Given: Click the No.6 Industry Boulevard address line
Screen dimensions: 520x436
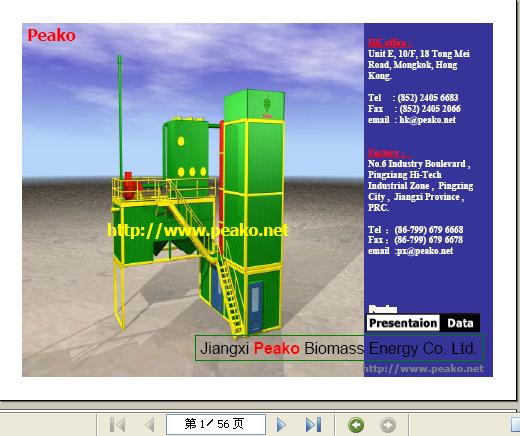Looking at the screenshot, I should point(419,164).
